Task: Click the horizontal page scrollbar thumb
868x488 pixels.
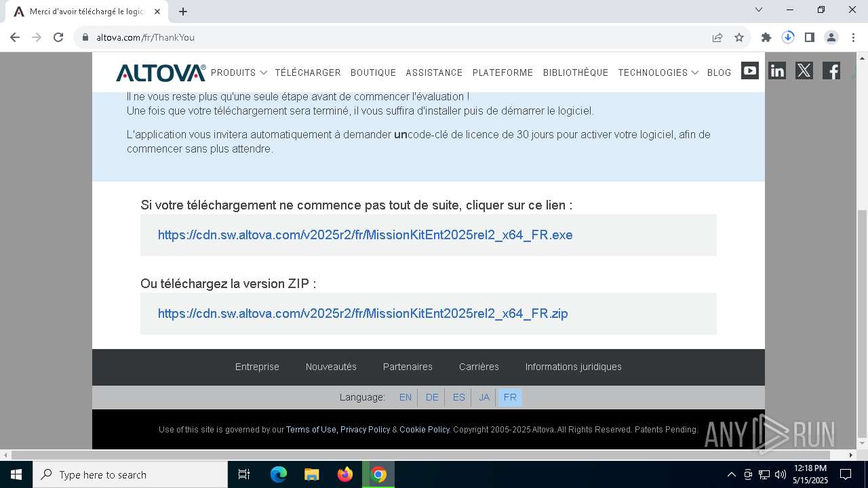Action: pos(420,455)
